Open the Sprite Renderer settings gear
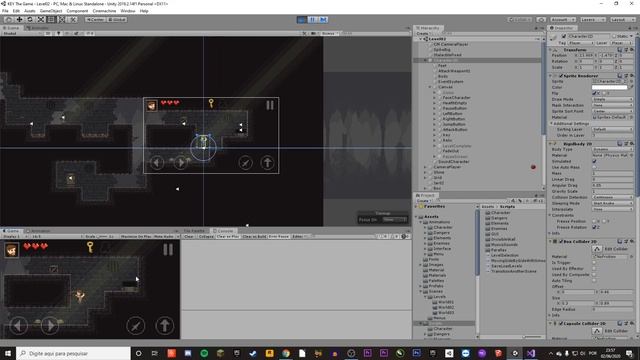Screen dimensions: 640x360 pos(631,76)
